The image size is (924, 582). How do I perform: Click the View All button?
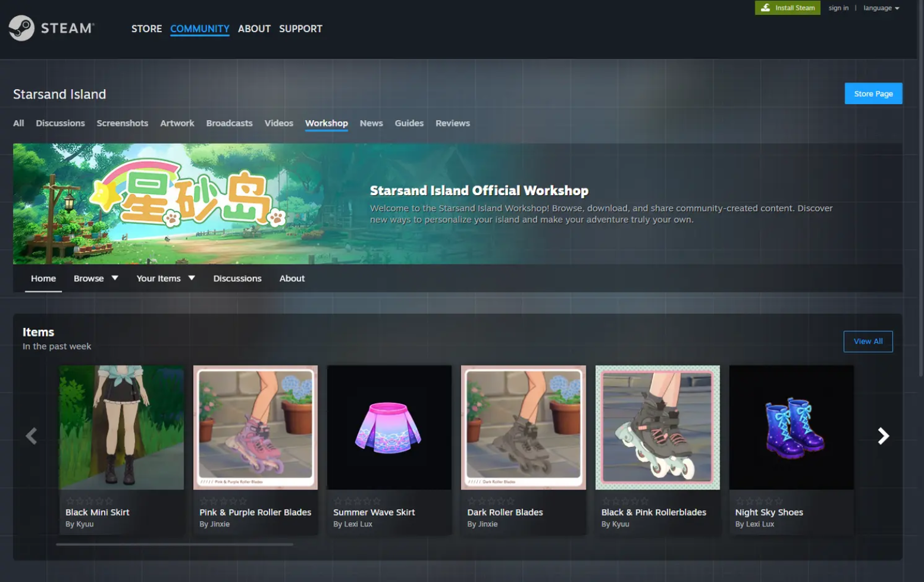coord(868,342)
